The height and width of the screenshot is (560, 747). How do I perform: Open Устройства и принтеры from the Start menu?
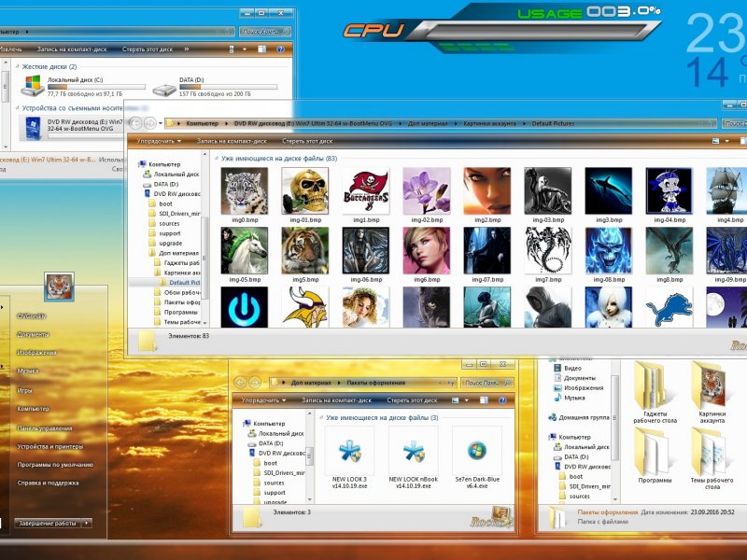[x=50, y=447]
